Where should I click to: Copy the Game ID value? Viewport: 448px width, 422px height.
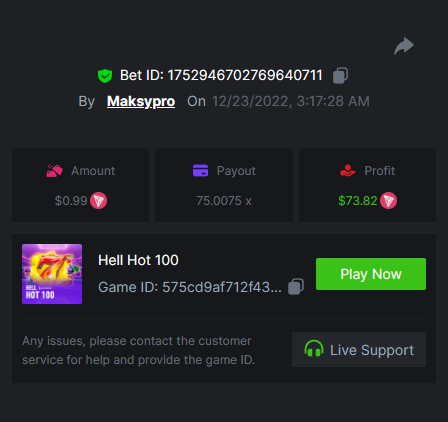click(x=296, y=287)
